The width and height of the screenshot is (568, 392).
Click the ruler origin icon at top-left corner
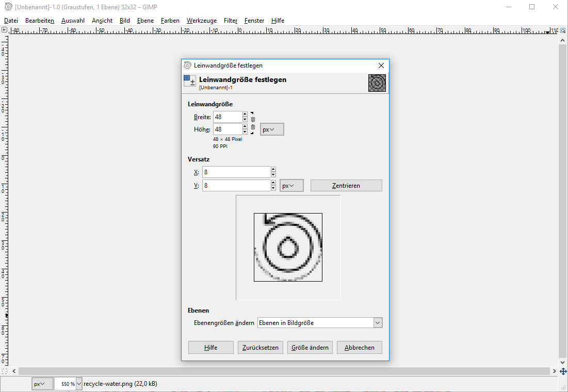point(4,30)
